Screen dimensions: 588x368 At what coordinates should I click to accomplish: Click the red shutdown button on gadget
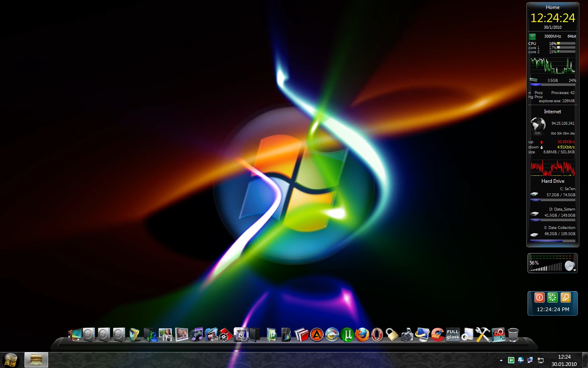coord(539,297)
